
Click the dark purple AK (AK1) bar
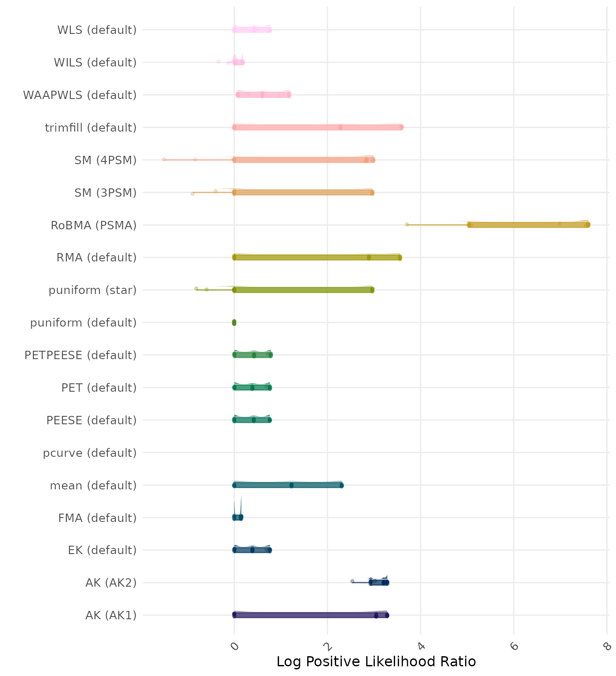(308, 615)
